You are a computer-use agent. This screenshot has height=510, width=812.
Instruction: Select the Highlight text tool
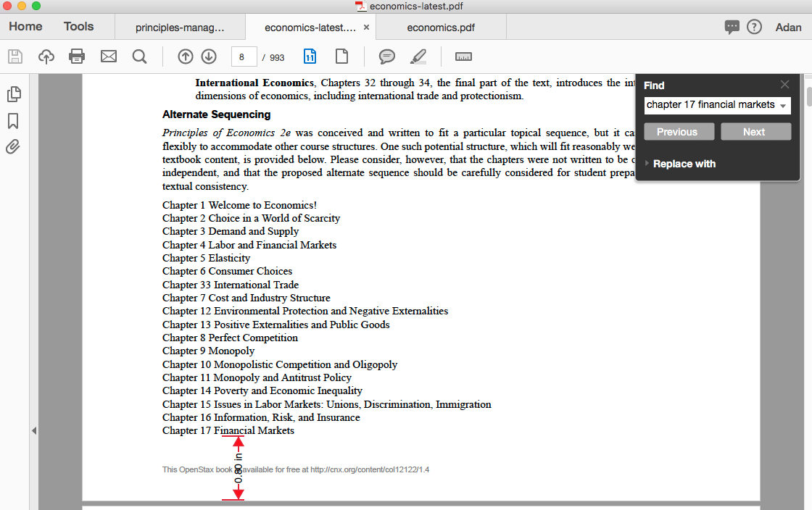click(x=418, y=57)
